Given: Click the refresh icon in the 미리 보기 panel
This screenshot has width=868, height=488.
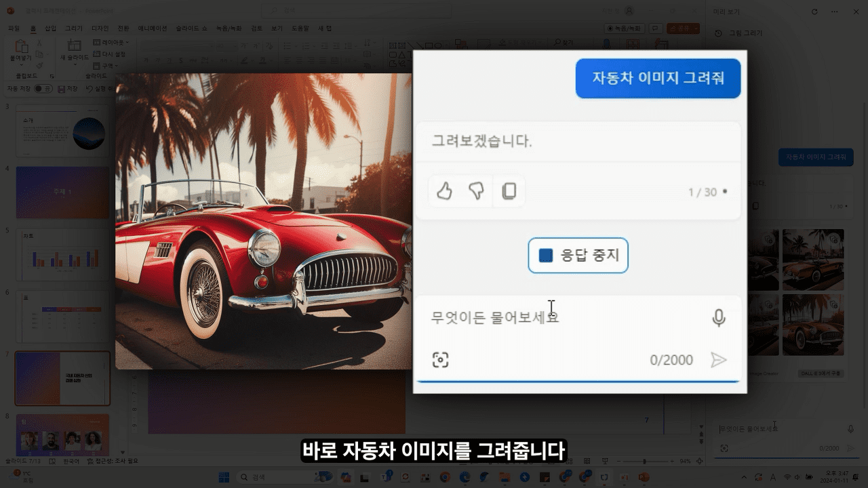Looking at the screenshot, I should click(x=814, y=12).
